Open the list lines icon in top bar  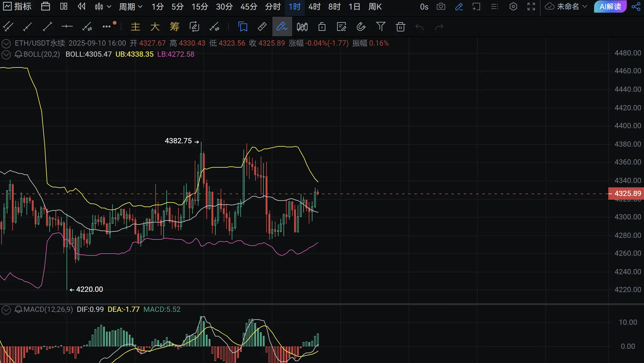coord(495,6)
